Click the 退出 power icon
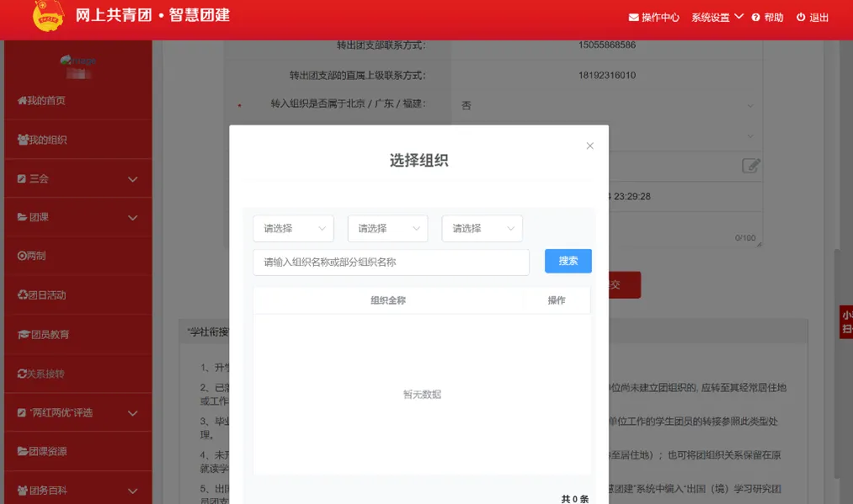Viewport: 853px width, 504px height. coord(800,18)
